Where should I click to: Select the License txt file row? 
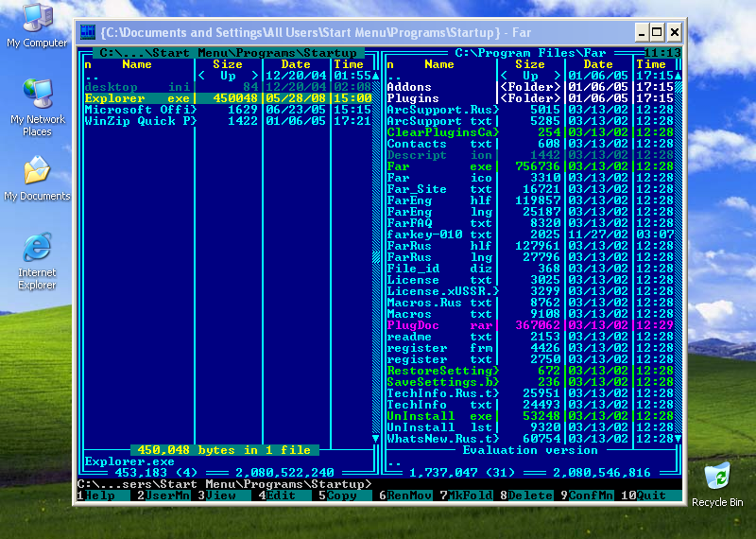point(530,280)
